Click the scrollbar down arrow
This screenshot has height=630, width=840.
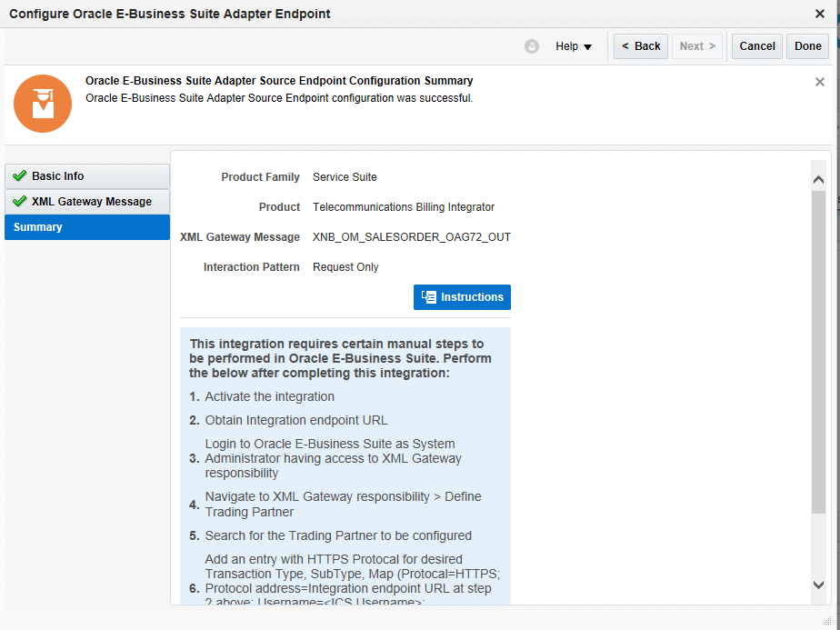click(818, 585)
